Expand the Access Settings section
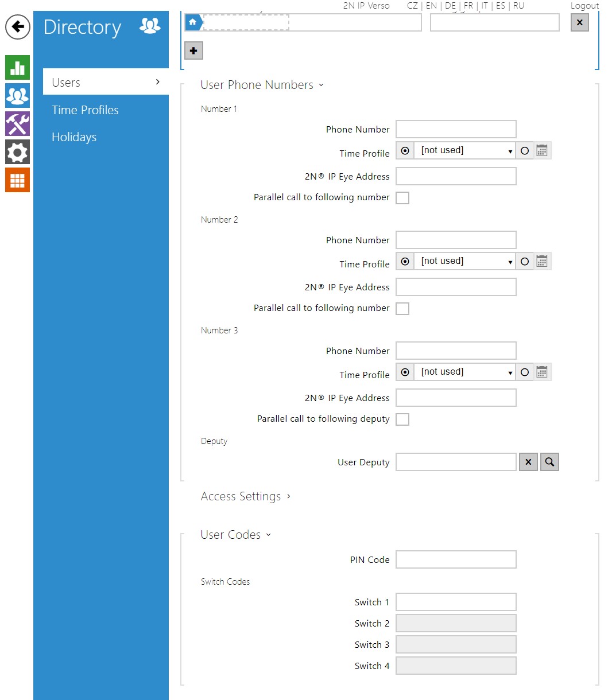The image size is (612, 700). [246, 496]
